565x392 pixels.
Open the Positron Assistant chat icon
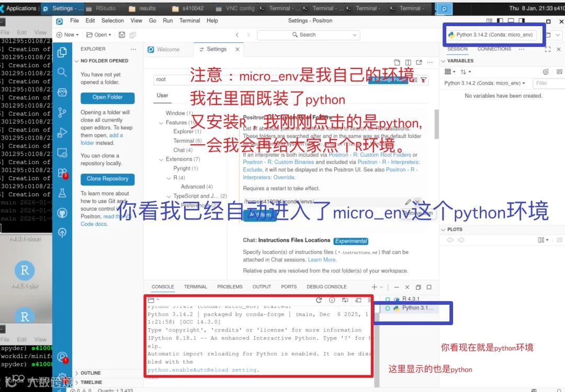pos(62,93)
